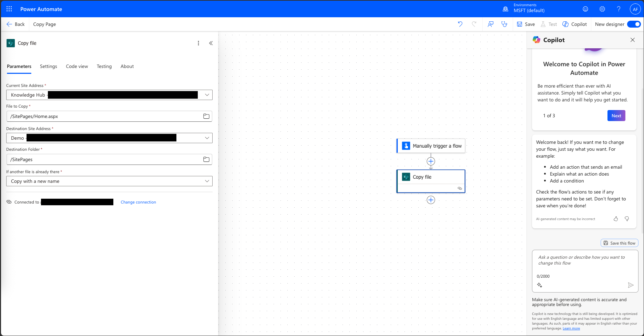
Task: Open the app launcher waffle icon
Action: [x=9, y=9]
